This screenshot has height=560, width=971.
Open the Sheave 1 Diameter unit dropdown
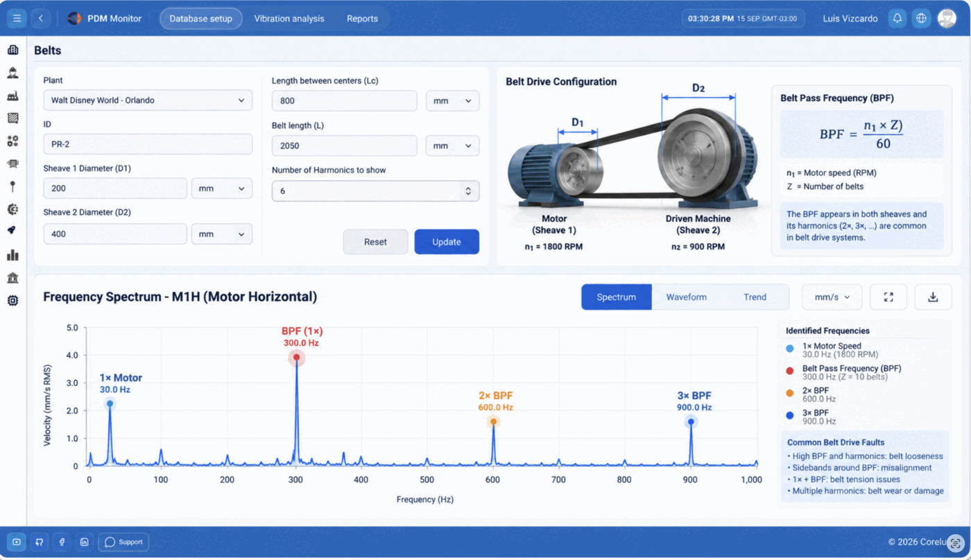(222, 189)
